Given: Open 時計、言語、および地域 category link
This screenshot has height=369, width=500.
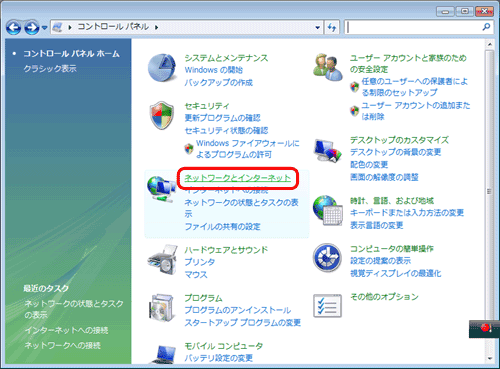Looking at the screenshot, I should tap(392, 201).
